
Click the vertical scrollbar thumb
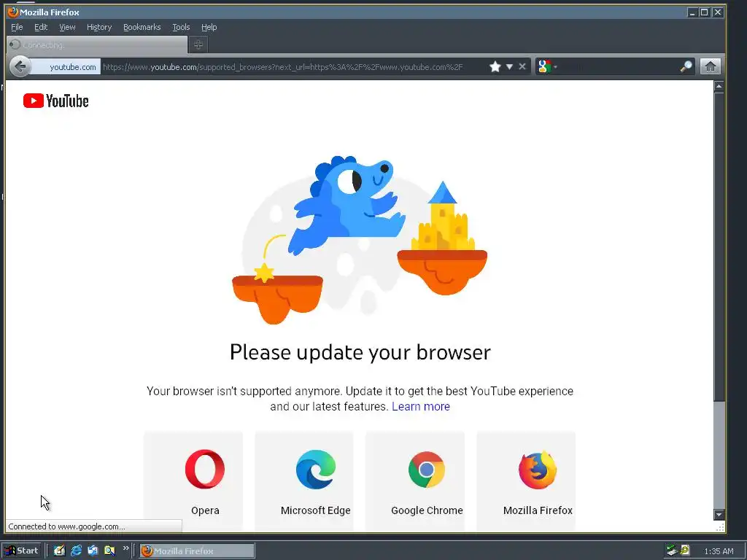(x=719, y=246)
